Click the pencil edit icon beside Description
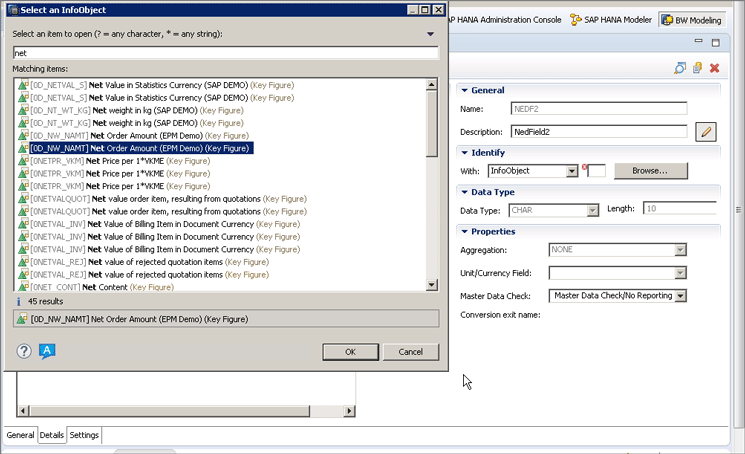This screenshot has height=454, width=745. [706, 131]
